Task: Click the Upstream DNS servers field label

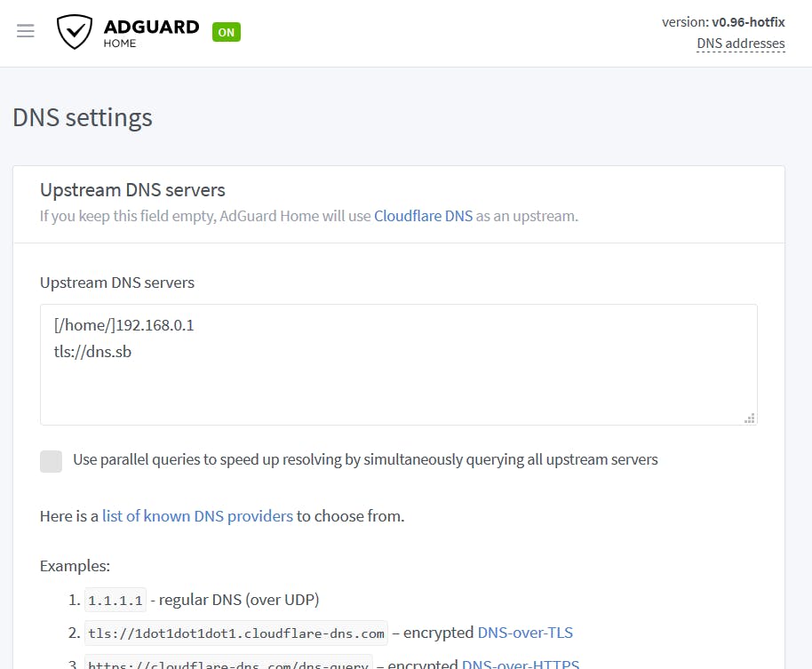Action: [117, 283]
